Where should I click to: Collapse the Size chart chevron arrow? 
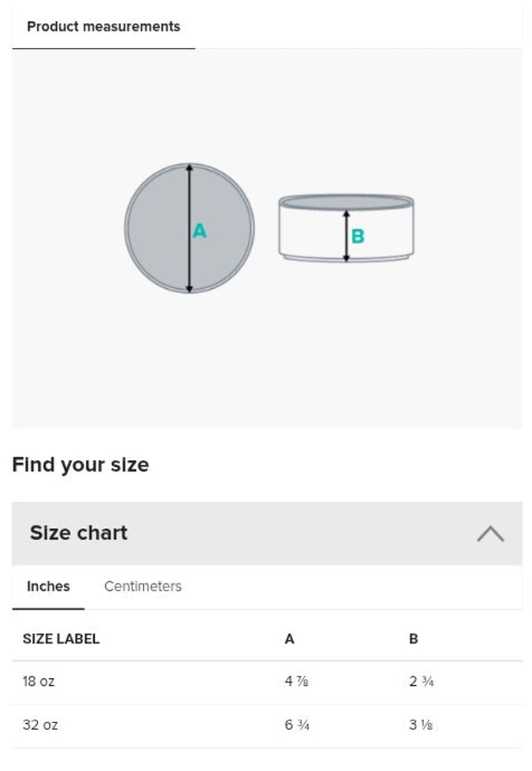(490, 533)
